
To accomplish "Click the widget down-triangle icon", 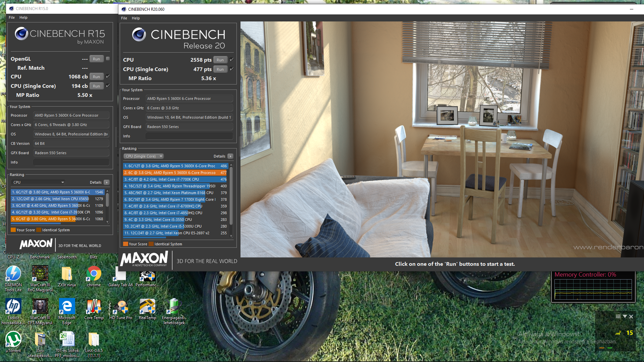I will (x=625, y=316).
